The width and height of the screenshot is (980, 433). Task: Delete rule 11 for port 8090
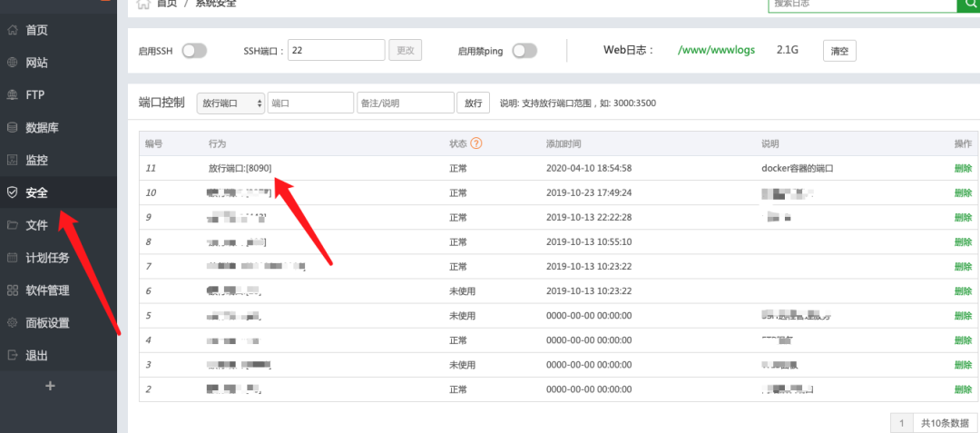click(x=963, y=168)
